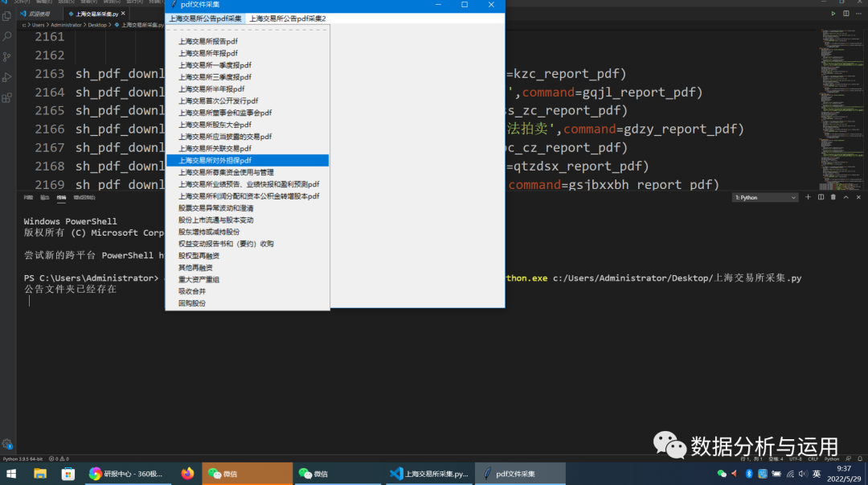This screenshot has width=868, height=485.
Task: Open Windows Start menu
Action: coord(11,474)
